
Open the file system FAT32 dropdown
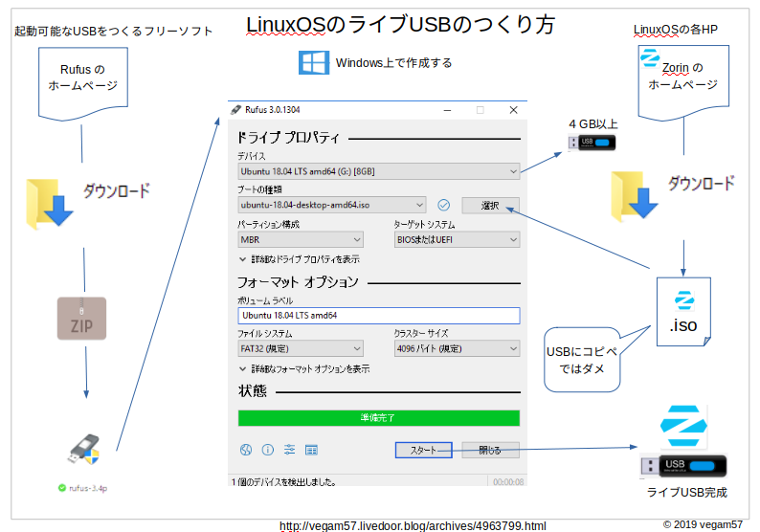click(x=301, y=349)
